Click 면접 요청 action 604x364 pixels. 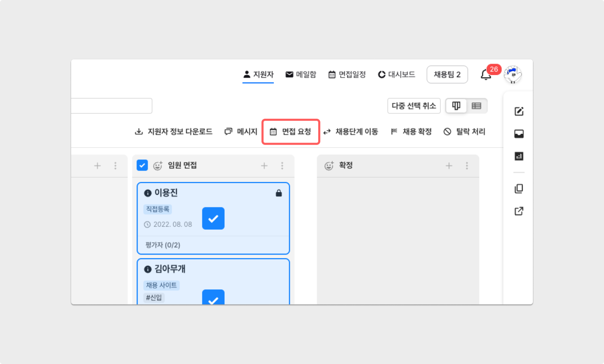[290, 132]
